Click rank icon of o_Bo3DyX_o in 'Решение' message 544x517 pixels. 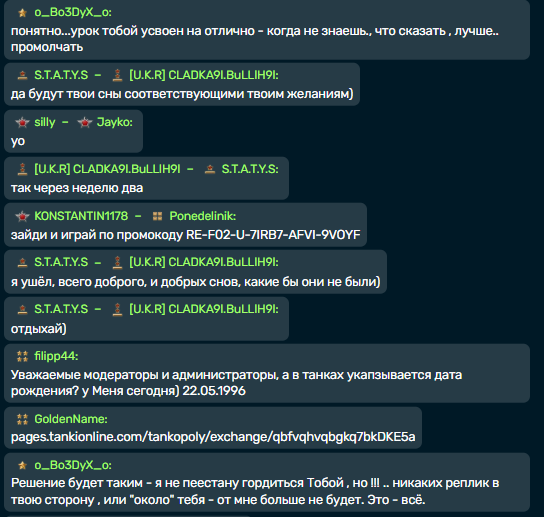pyautogui.click(x=23, y=465)
